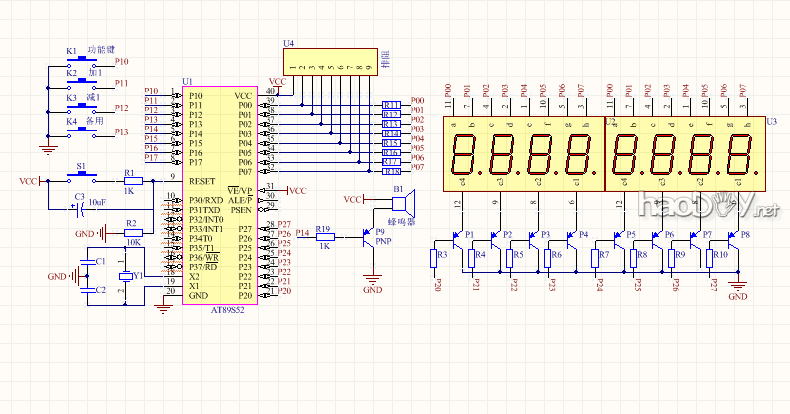The image size is (790, 414).
Task: Select resistor R1 next to the reset switch
Action: (x=131, y=181)
